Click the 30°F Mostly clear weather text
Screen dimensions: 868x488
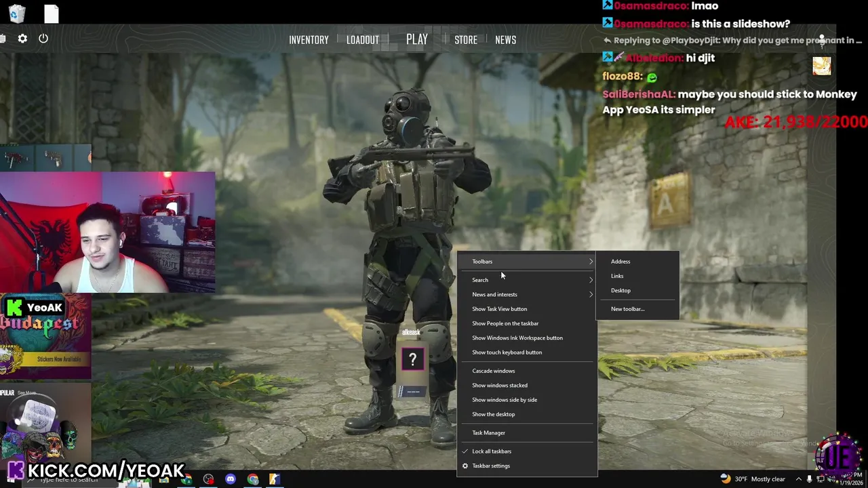759,479
